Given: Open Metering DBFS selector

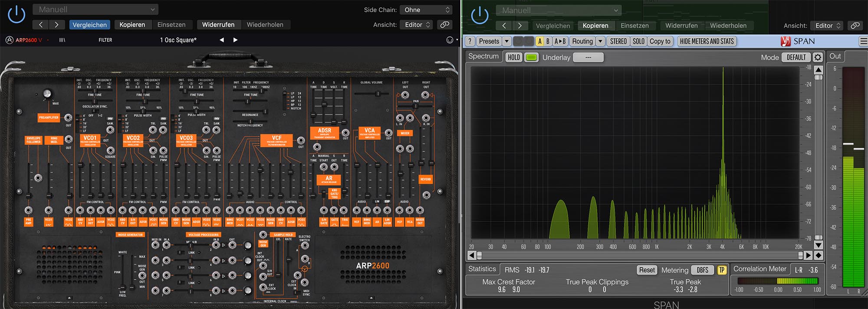Looking at the screenshot, I should pos(703,270).
